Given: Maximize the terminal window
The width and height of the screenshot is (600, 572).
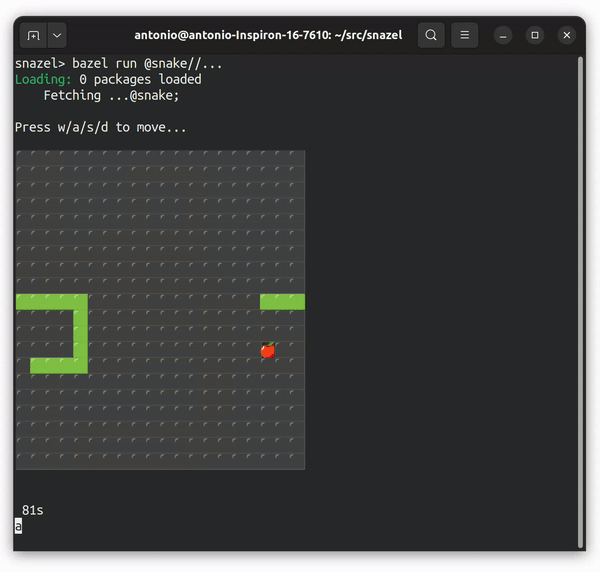Looking at the screenshot, I should point(535,36).
